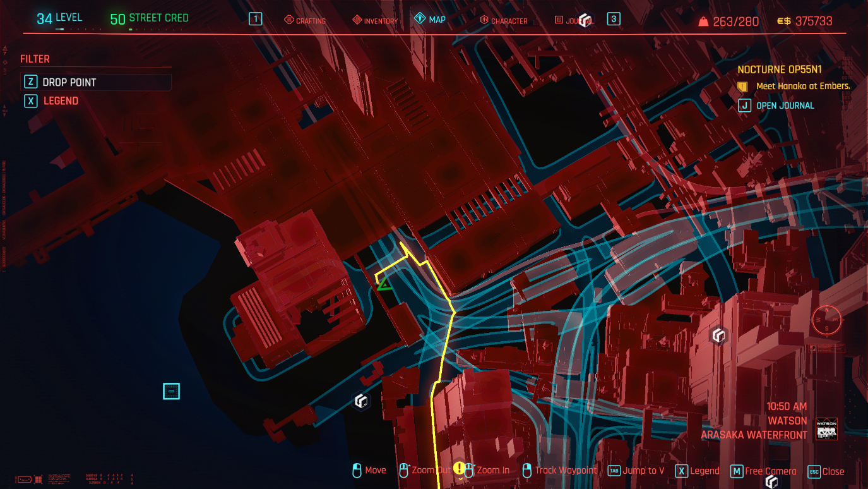Close the map with the ESC hint
The image size is (868, 489).
click(x=826, y=471)
